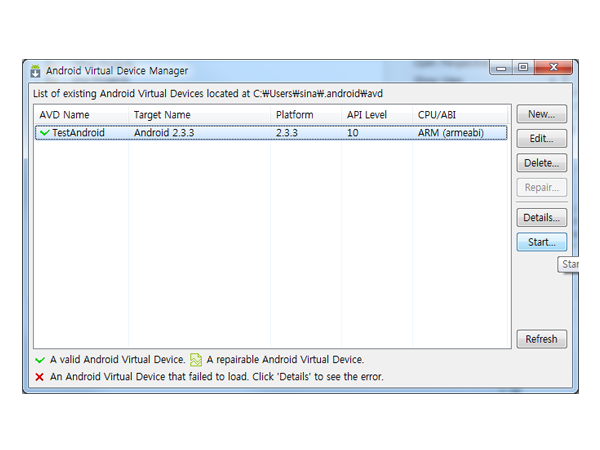Click the ARM (armeabi) cell

pyautogui.click(x=451, y=133)
